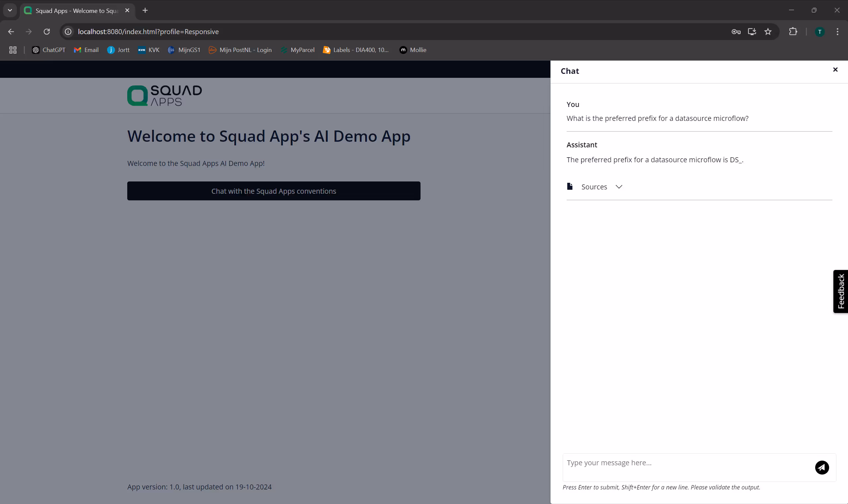Open the Apps grid bookmark icon
The width and height of the screenshot is (848, 504).
click(13, 50)
